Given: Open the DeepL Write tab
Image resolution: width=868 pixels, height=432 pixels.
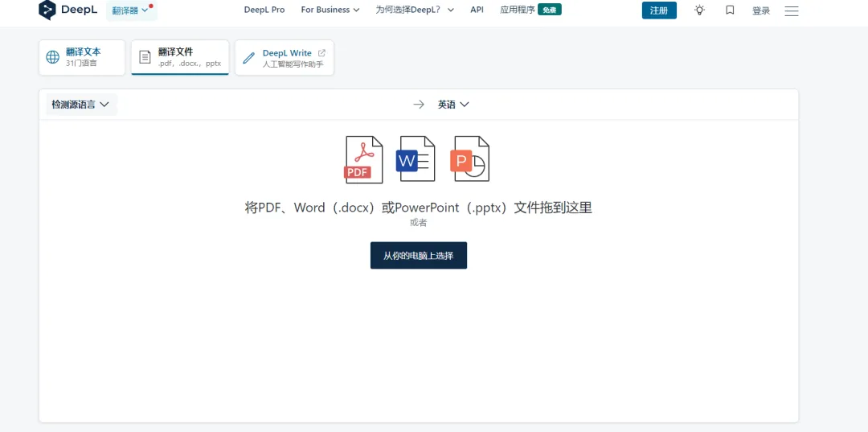Looking at the screenshot, I should click(x=284, y=57).
